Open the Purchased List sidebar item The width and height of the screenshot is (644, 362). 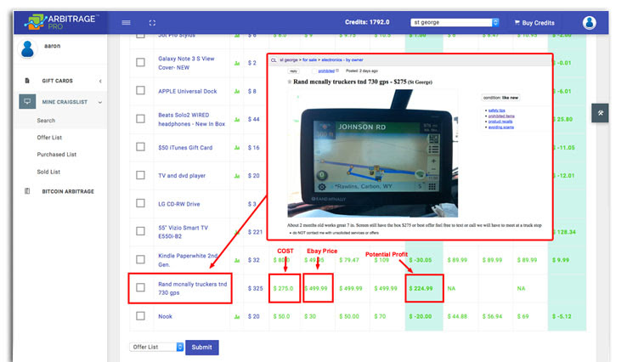tap(57, 155)
